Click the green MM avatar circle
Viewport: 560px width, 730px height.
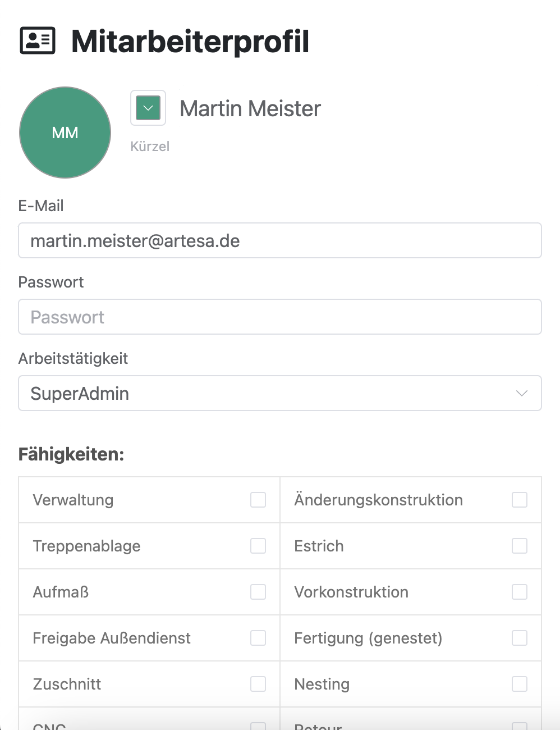(65, 133)
